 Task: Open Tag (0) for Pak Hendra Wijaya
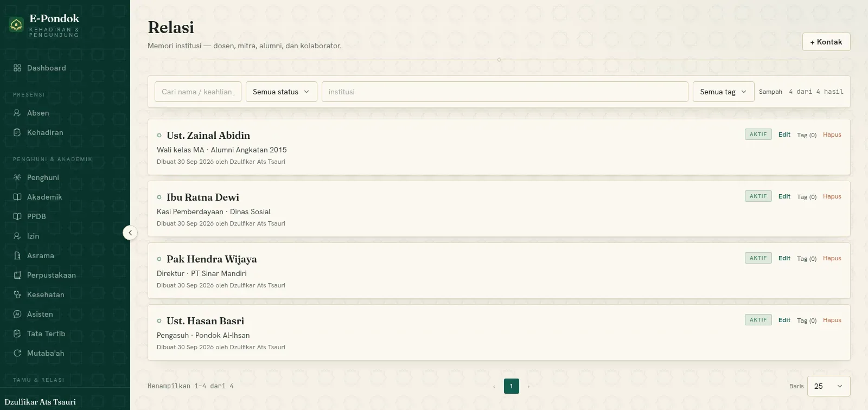[x=807, y=259]
